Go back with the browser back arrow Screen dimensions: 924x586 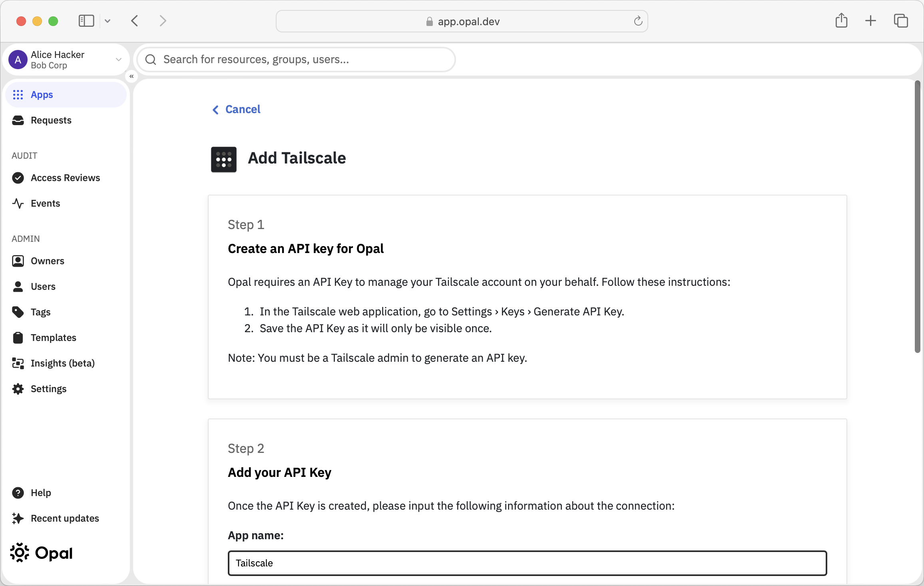click(135, 21)
